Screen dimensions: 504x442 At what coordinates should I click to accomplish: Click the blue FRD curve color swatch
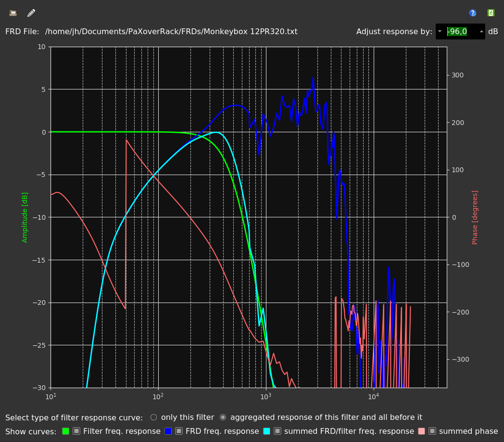pyautogui.click(x=168, y=431)
